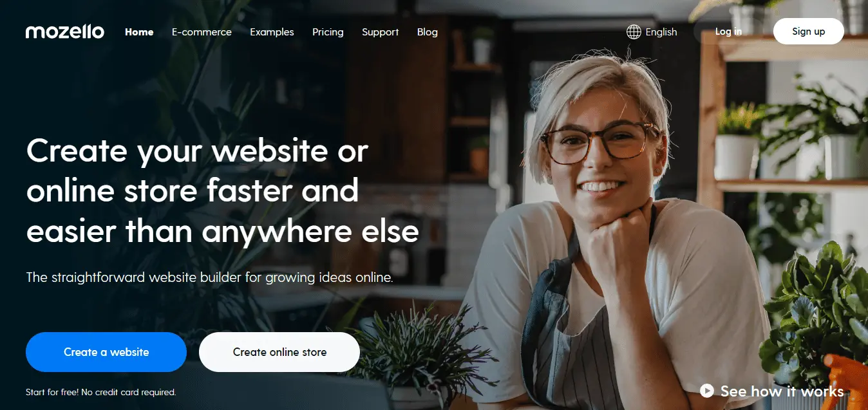This screenshot has height=410, width=868.
Task: Open the English language selector
Action: (x=652, y=32)
